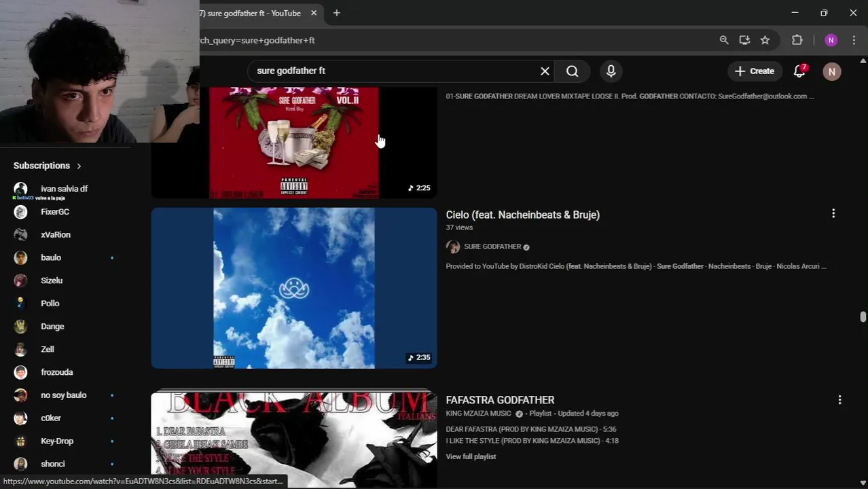
Task: Bookmark this page with the star icon
Action: (x=765, y=40)
